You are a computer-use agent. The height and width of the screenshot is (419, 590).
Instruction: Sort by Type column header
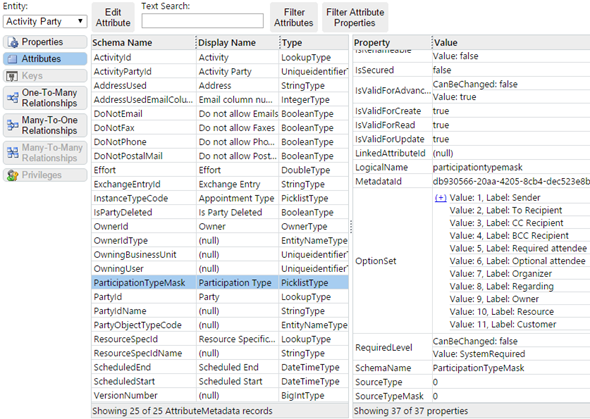[x=314, y=43]
